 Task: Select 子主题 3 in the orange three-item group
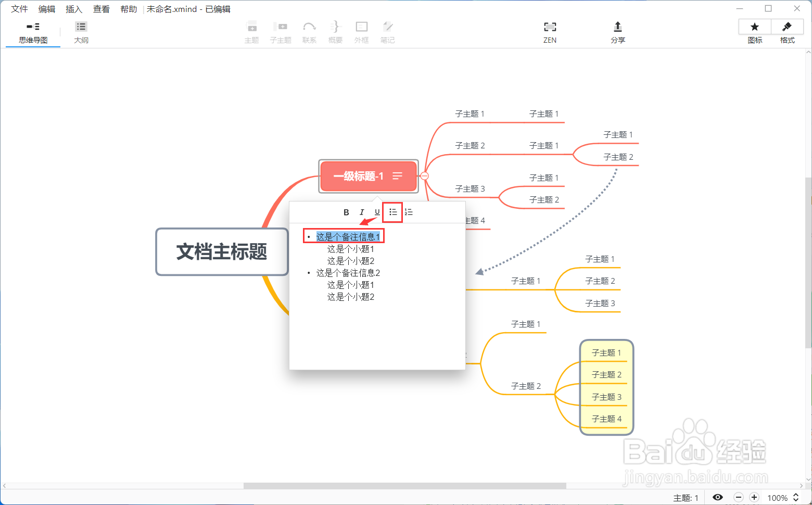coord(600,303)
